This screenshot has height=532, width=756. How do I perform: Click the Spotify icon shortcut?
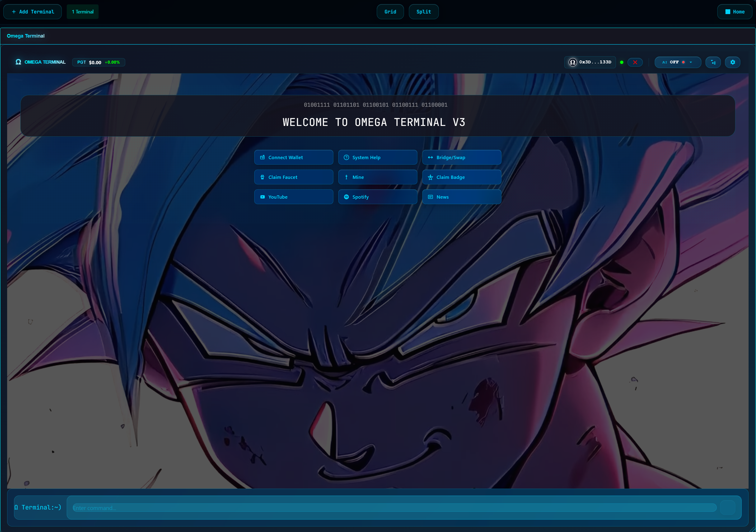(x=346, y=197)
